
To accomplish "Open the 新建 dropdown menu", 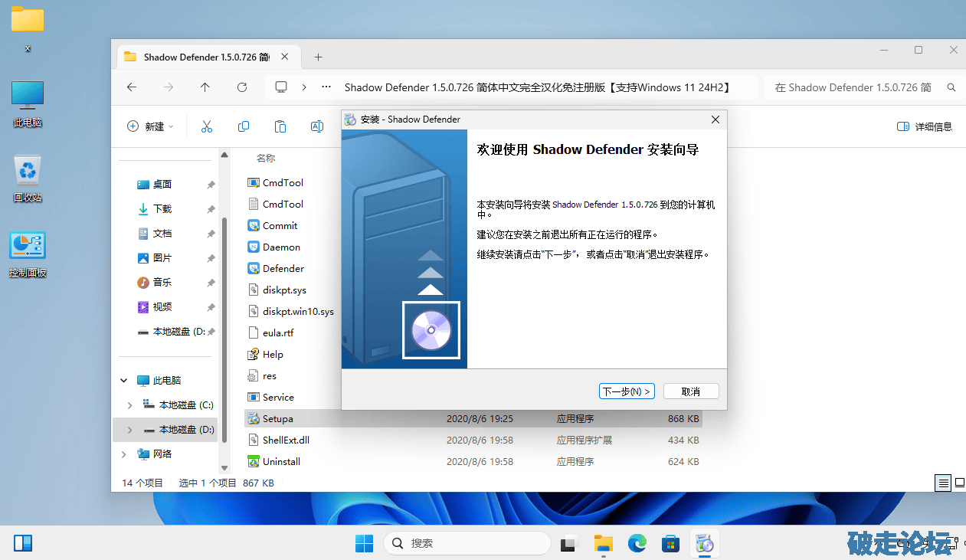I will point(150,126).
